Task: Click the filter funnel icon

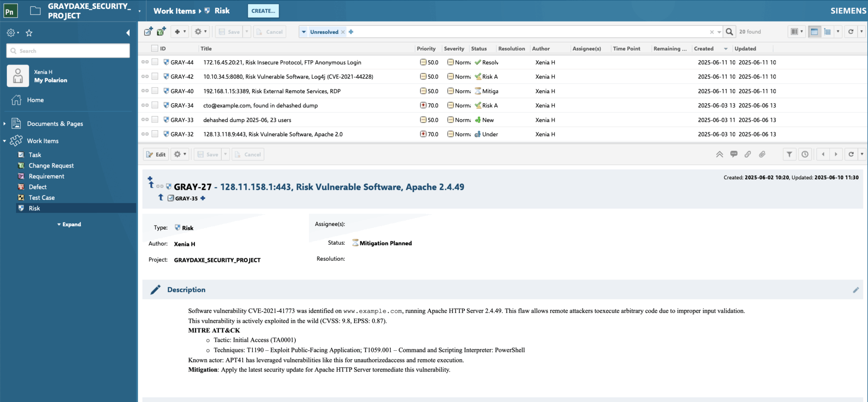Action: [x=789, y=154]
